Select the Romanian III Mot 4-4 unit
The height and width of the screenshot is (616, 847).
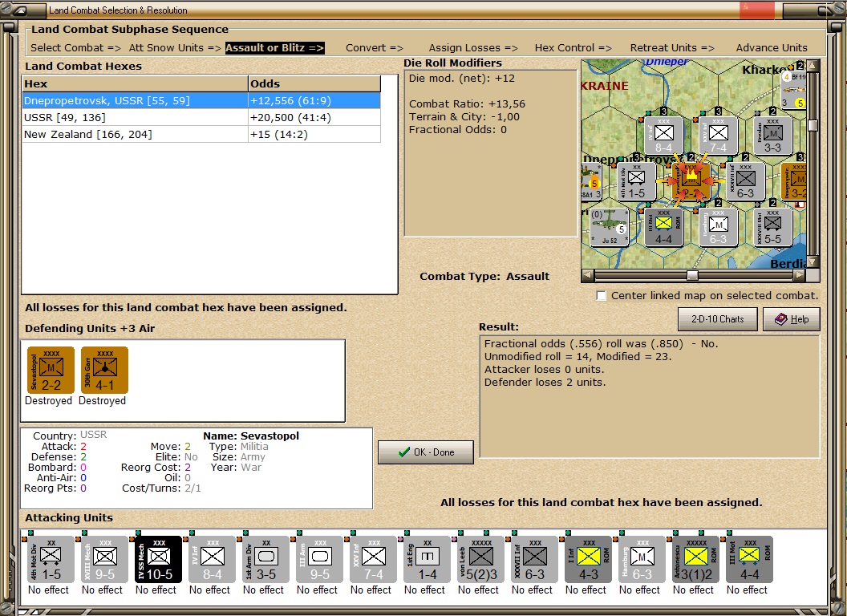749,559
